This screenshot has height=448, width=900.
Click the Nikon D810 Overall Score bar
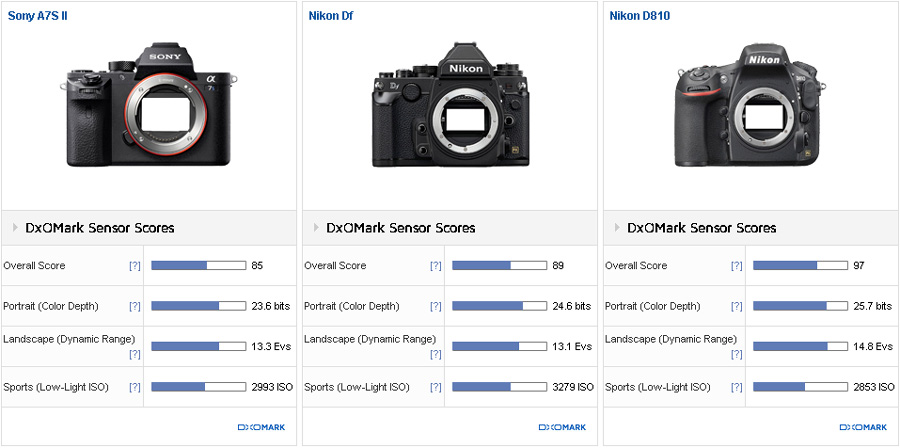click(800, 266)
